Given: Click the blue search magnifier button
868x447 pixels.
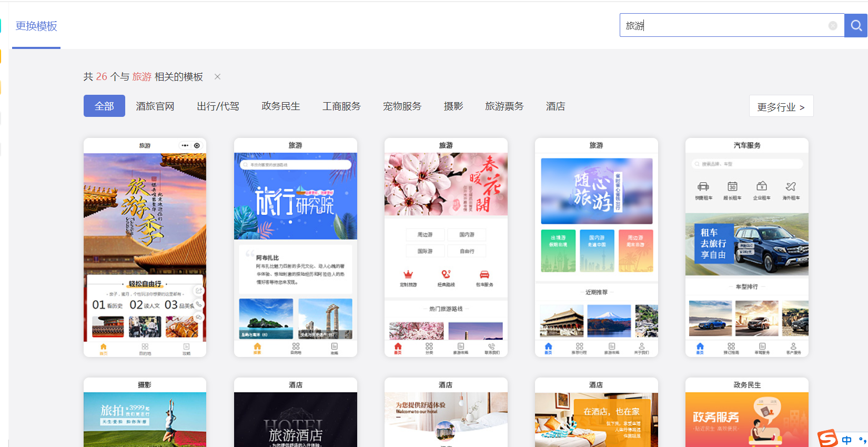Looking at the screenshot, I should (x=856, y=25).
